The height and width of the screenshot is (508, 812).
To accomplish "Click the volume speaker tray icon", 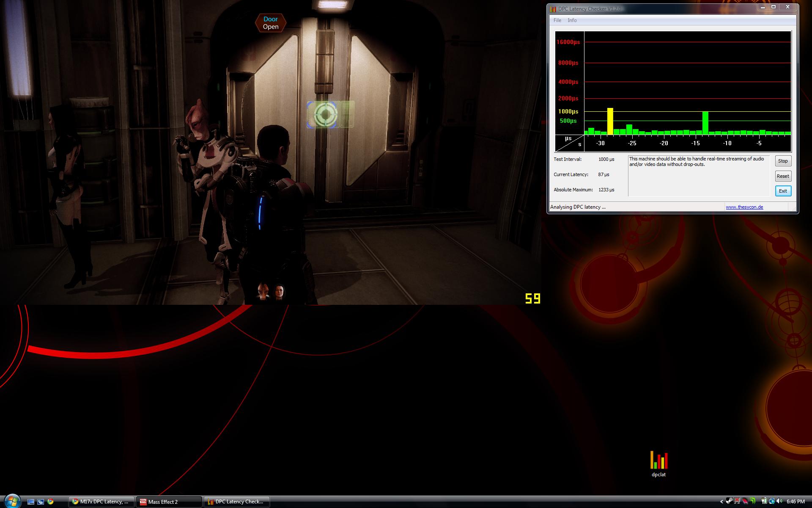I will pyautogui.click(x=779, y=501).
